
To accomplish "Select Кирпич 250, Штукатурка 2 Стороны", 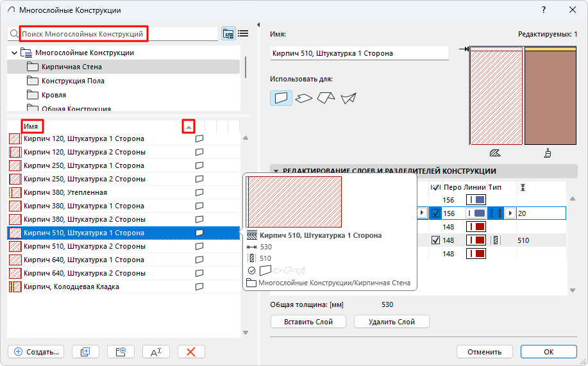I will 123,179.
